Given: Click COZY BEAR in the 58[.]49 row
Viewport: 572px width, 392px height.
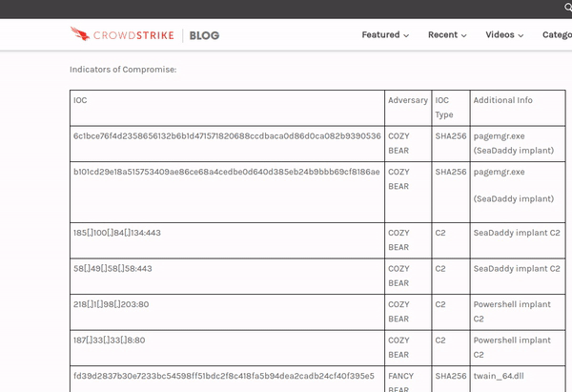Looking at the screenshot, I should (398, 276).
